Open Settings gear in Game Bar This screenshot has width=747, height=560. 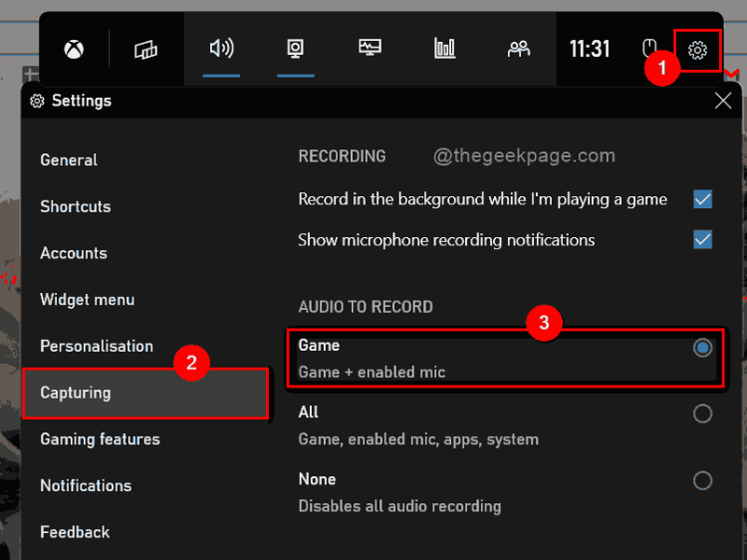(698, 49)
